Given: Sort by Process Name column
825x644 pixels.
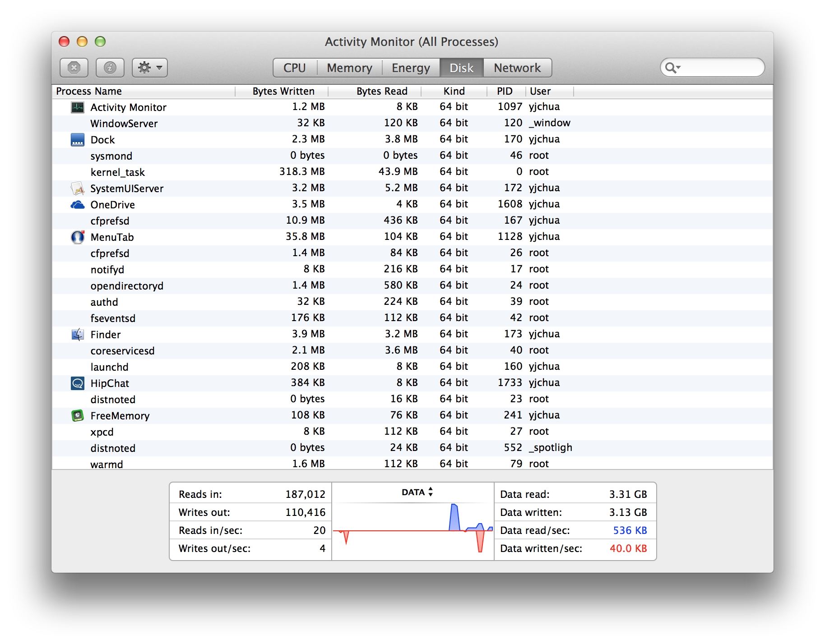Looking at the screenshot, I should [144, 92].
